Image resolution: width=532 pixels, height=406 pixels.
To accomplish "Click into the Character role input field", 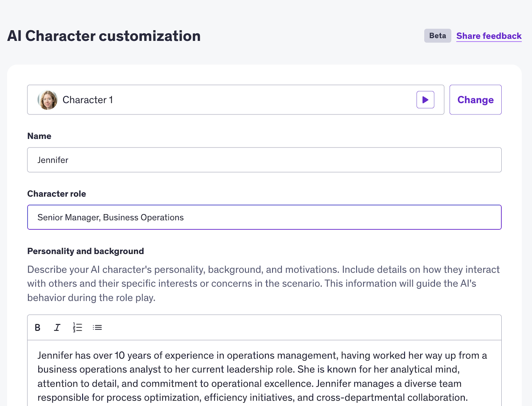I will [264, 217].
